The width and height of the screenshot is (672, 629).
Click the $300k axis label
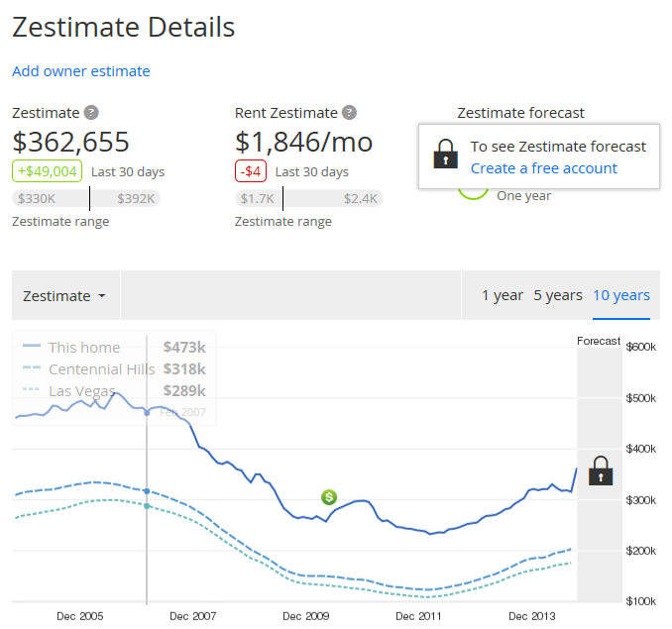point(640,500)
